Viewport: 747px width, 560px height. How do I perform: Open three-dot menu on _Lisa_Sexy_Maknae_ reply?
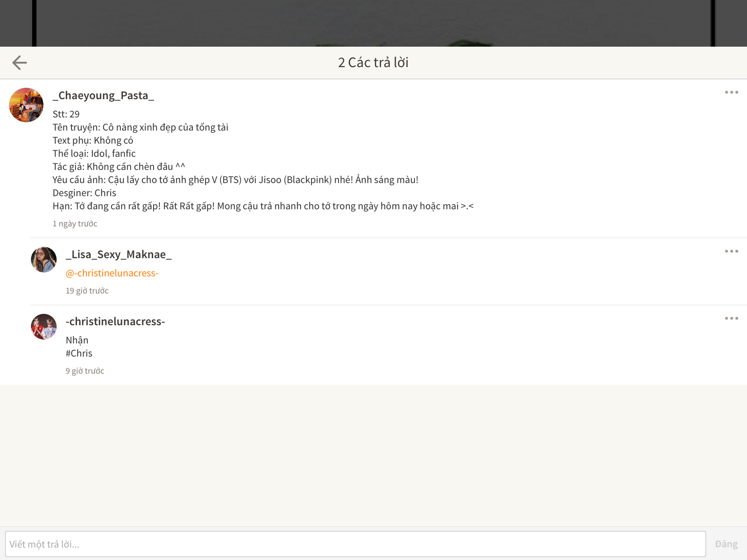[x=731, y=251]
